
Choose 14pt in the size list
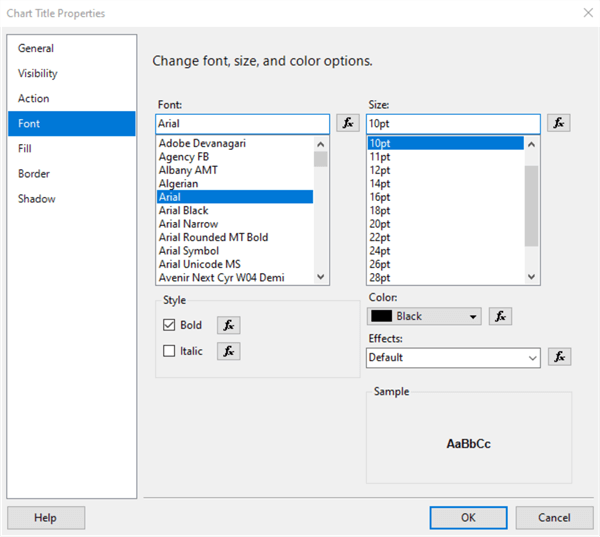[380, 184]
